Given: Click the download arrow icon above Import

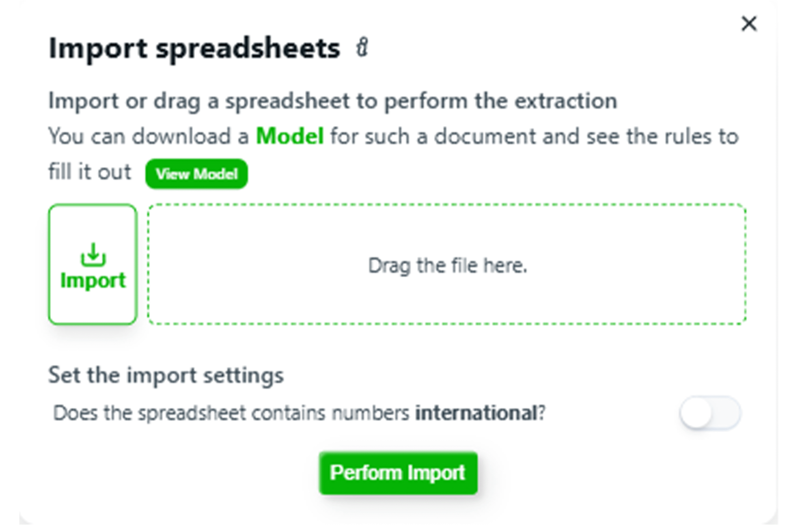Looking at the screenshot, I should (93, 254).
